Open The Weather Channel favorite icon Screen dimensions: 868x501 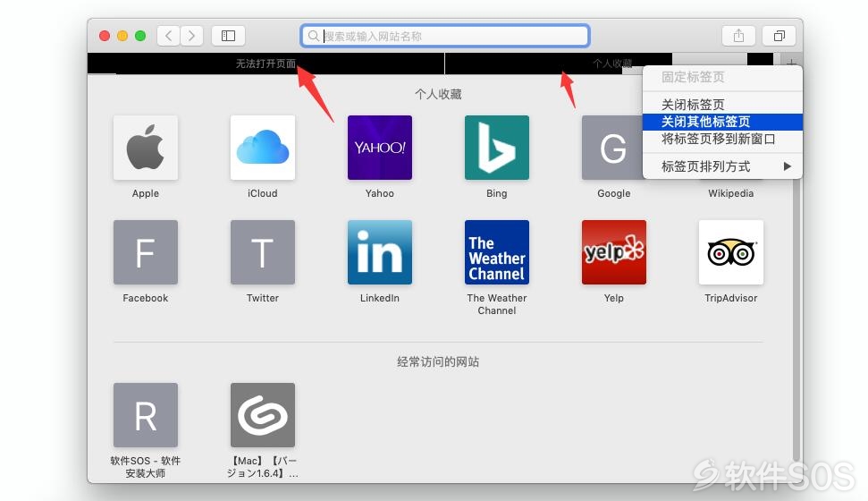click(x=496, y=252)
